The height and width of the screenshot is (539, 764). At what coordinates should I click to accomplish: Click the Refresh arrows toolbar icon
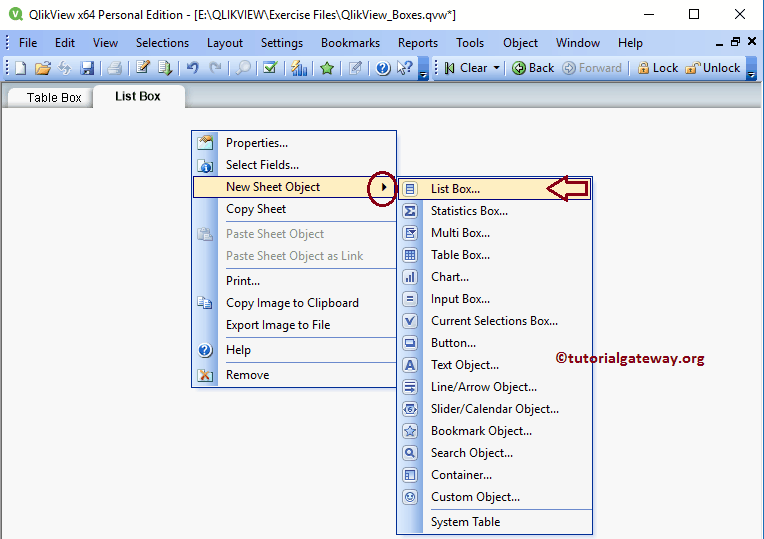tap(64, 68)
